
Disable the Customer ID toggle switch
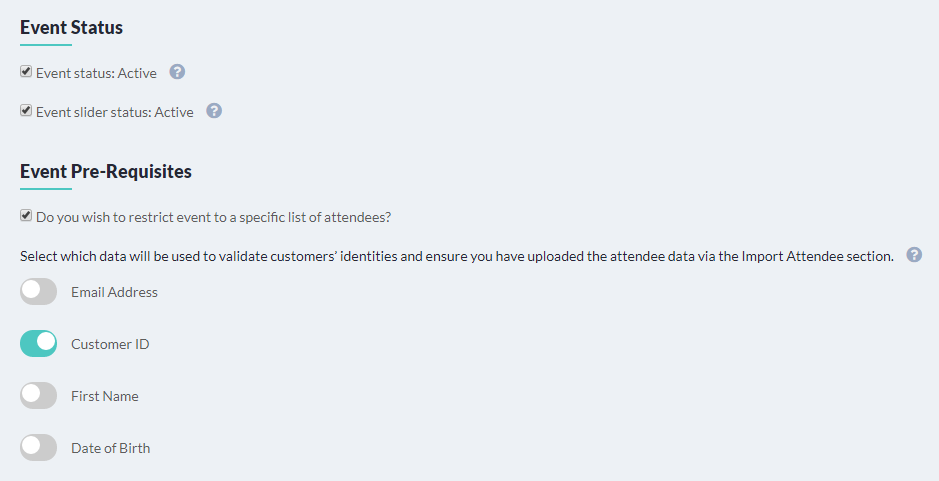pos(38,344)
